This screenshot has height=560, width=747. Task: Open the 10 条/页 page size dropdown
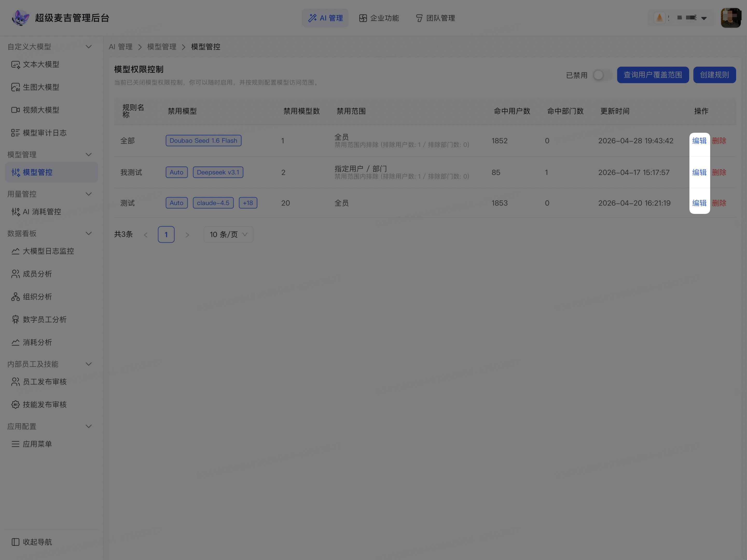click(x=228, y=234)
